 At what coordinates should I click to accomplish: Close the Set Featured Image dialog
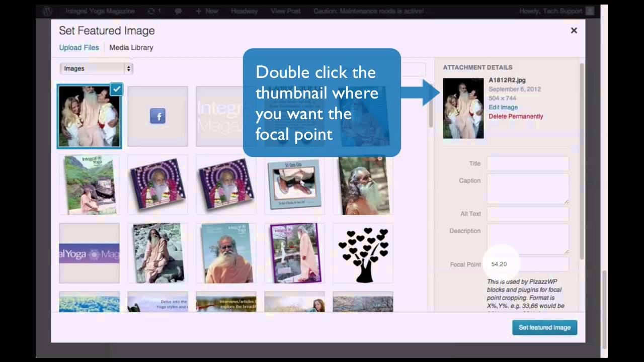click(574, 30)
